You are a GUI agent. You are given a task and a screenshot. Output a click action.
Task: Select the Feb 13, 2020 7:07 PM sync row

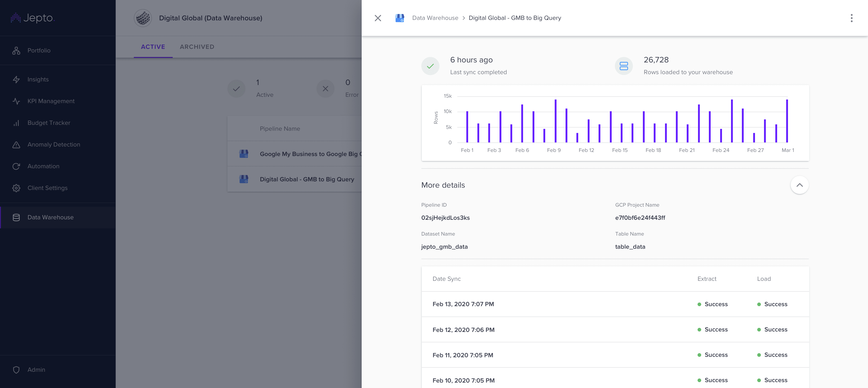pyautogui.click(x=615, y=304)
